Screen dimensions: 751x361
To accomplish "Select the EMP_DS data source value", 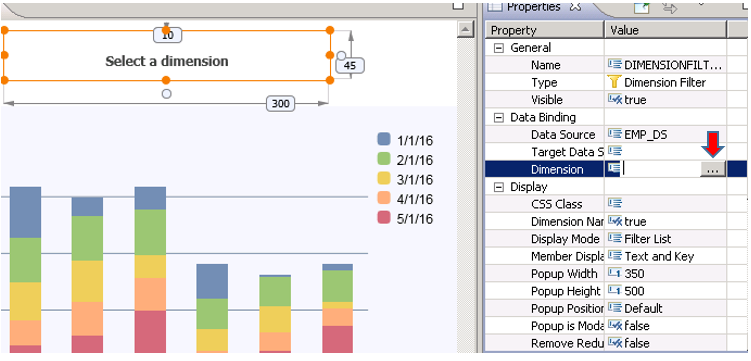I will point(646,135).
